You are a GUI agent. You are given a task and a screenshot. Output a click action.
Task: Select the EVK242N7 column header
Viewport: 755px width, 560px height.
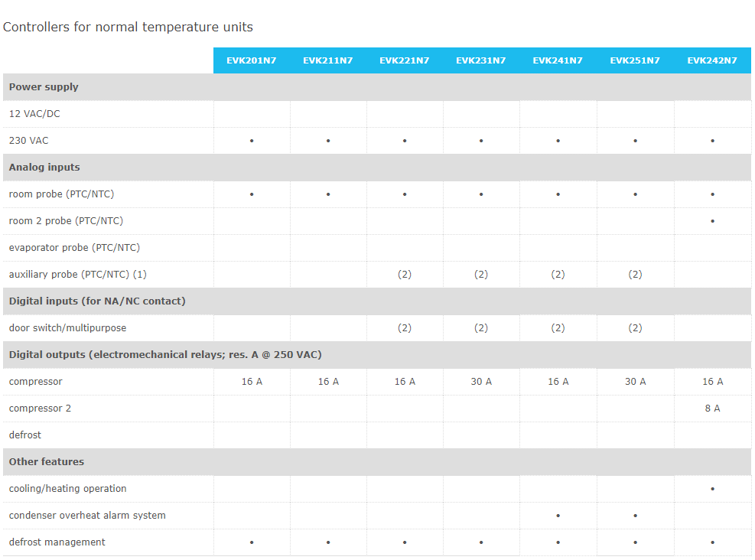pyautogui.click(x=712, y=60)
